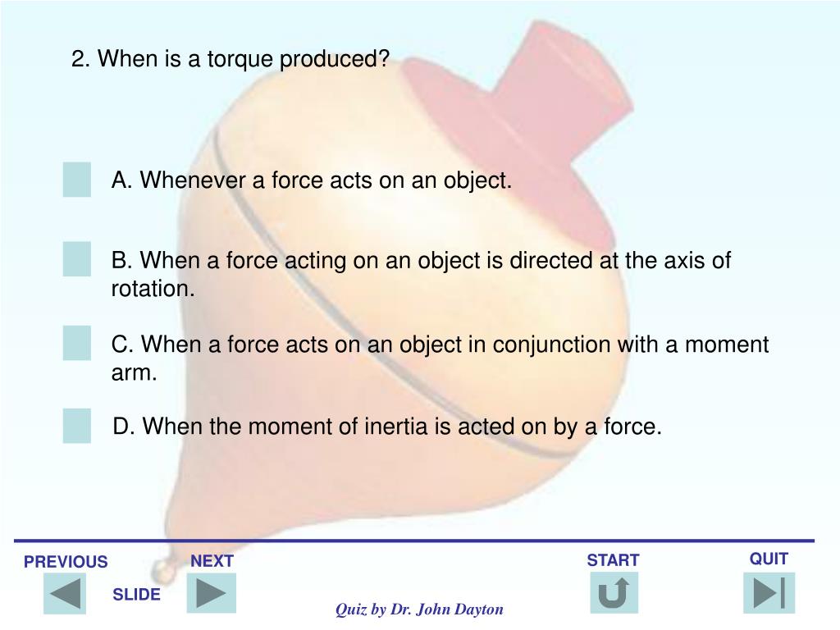Tick the checkbox beside answer D

coord(76,426)
